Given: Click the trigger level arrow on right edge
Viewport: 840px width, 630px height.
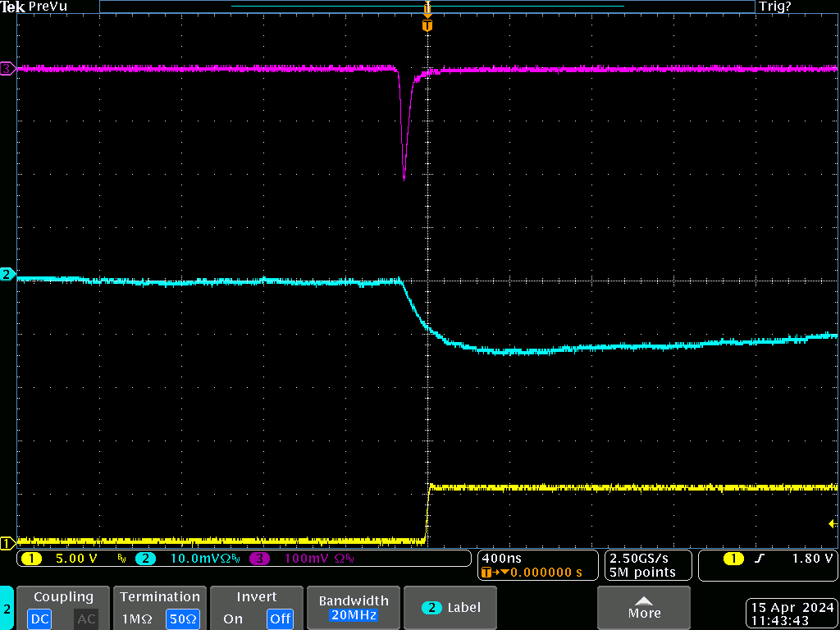Looking at the screenshot, I should pyautogui.click(x=833, y=523).
